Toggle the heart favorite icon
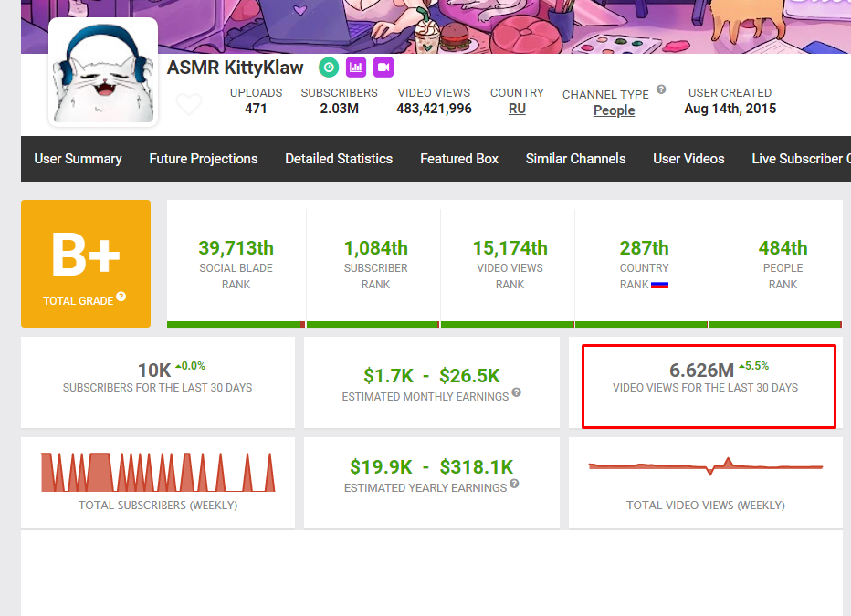The width and height of the screenshot is (851, 616). coord(189,103)
